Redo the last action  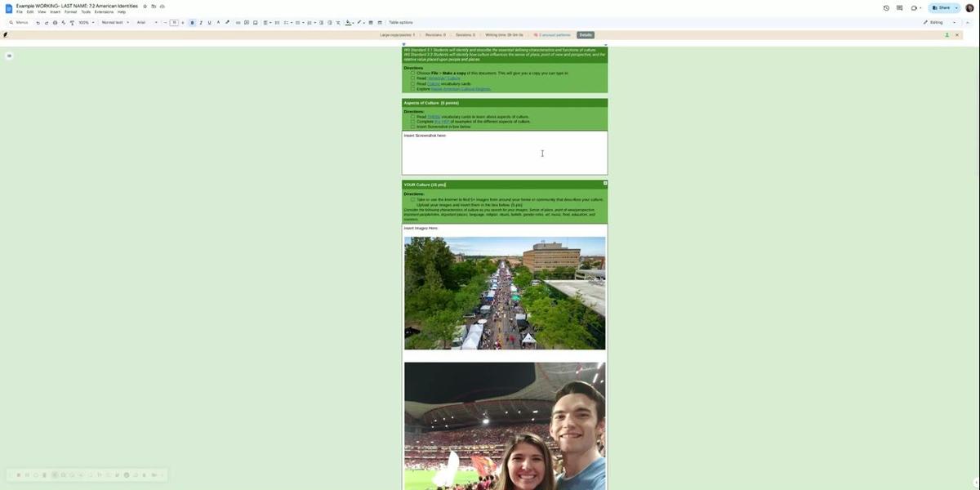pyautogui.click(x=46, y=22)
